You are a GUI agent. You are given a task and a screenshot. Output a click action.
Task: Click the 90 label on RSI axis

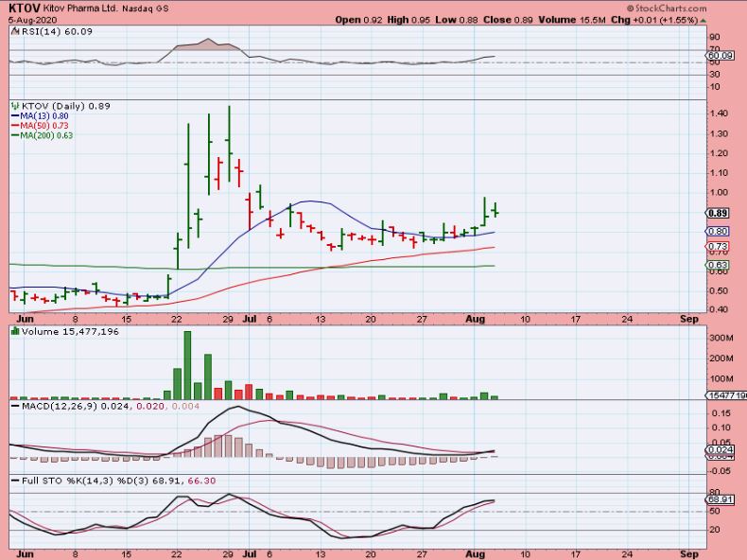point(715,37)
